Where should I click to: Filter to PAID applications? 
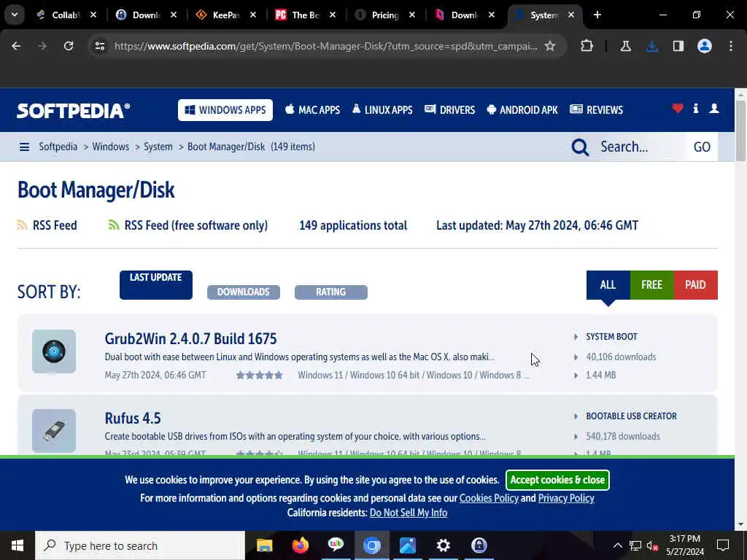pyautogui.click(x=695, y=285)
